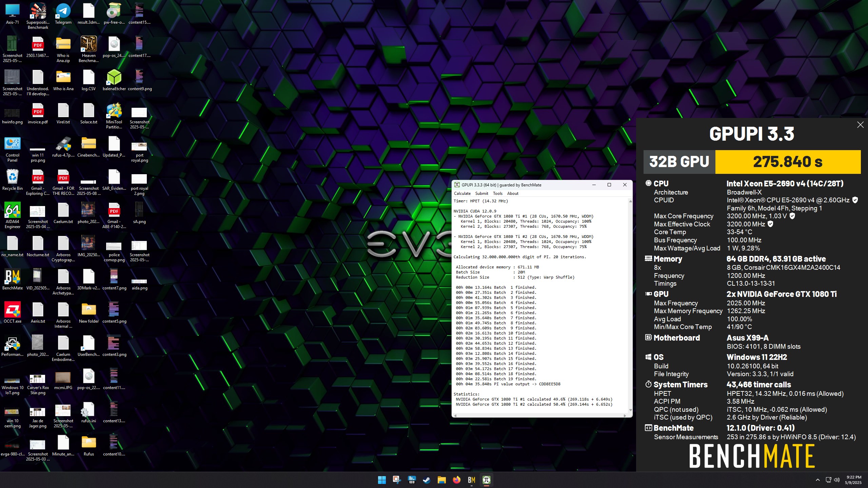
Task: Select the 3DMark-v2 file icon
Action: pyautogui.click(x=88, y=280)
